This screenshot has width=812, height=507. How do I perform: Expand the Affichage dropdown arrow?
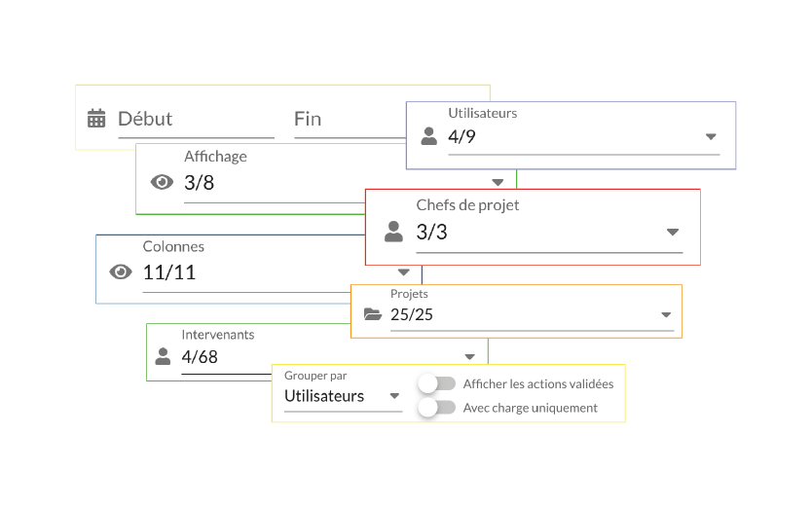498,182
